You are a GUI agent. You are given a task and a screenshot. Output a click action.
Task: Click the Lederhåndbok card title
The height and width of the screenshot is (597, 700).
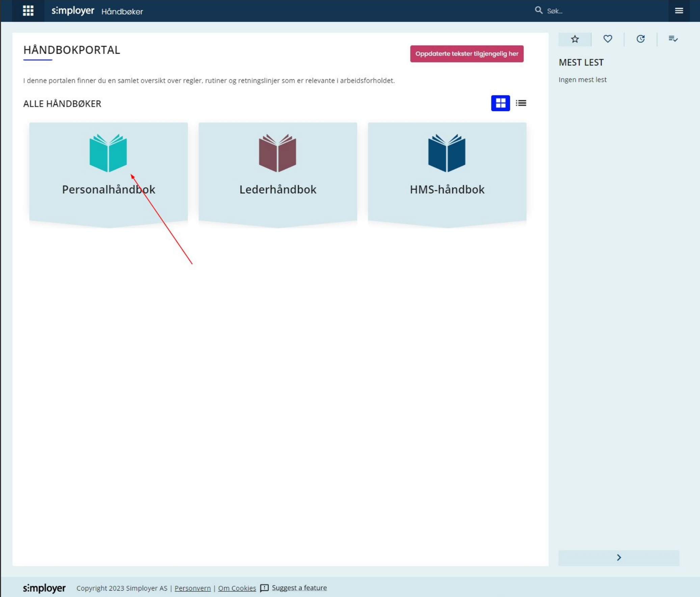click(278, 190)
